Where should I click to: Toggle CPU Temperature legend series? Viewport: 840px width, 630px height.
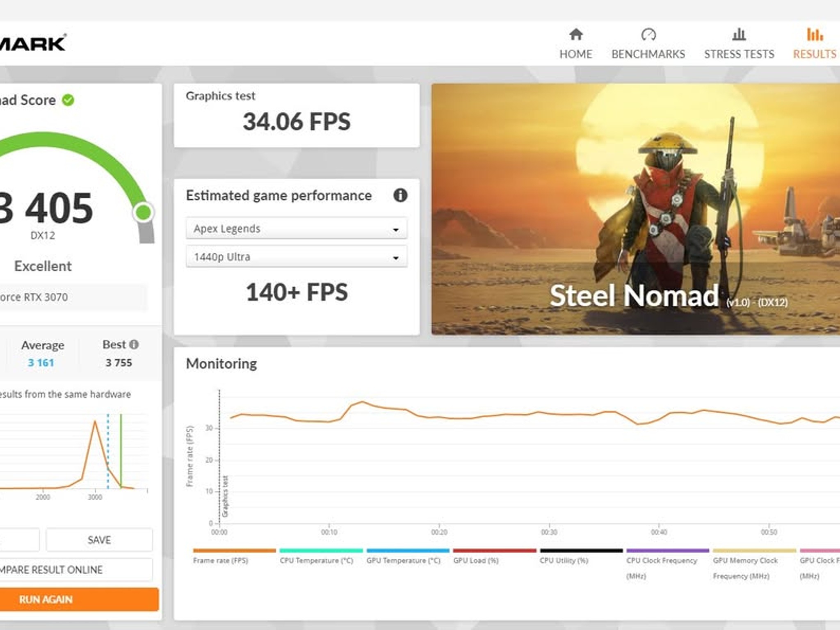click(316, 560)
